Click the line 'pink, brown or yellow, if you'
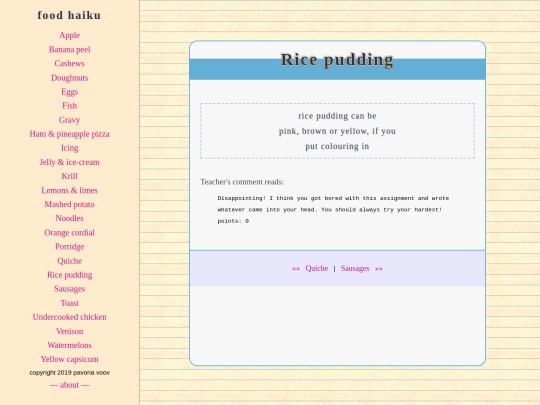 point(337,131)
